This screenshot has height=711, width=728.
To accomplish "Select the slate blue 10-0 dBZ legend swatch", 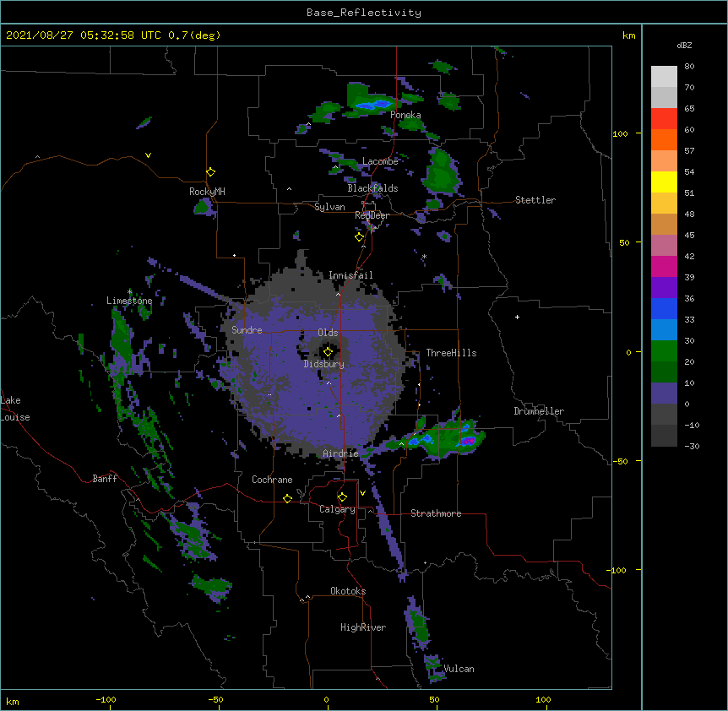I will (x=664, y=393).
